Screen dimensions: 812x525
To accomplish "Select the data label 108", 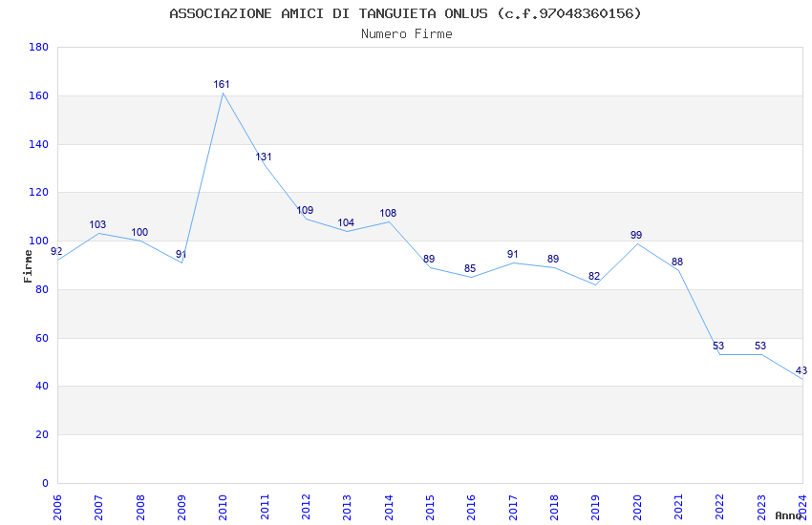I will click(x=388, y=213).
